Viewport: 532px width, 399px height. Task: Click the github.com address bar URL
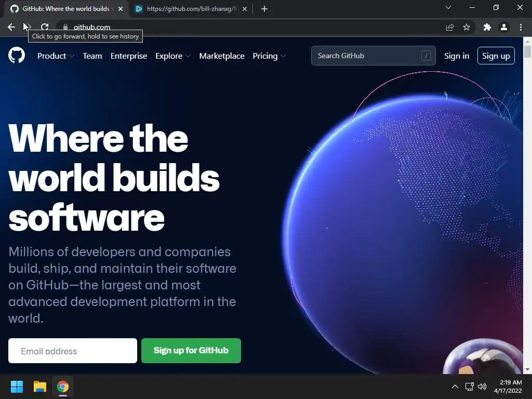click(x=92, y=27)
